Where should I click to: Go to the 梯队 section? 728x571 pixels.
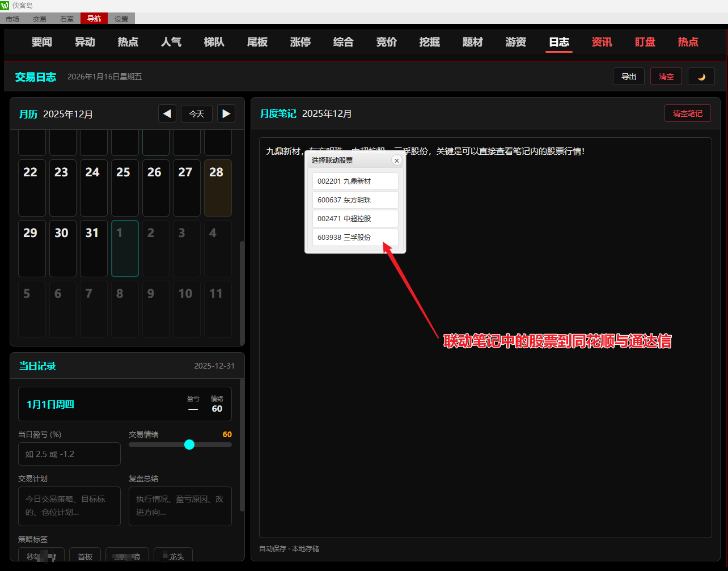point(214,42)
